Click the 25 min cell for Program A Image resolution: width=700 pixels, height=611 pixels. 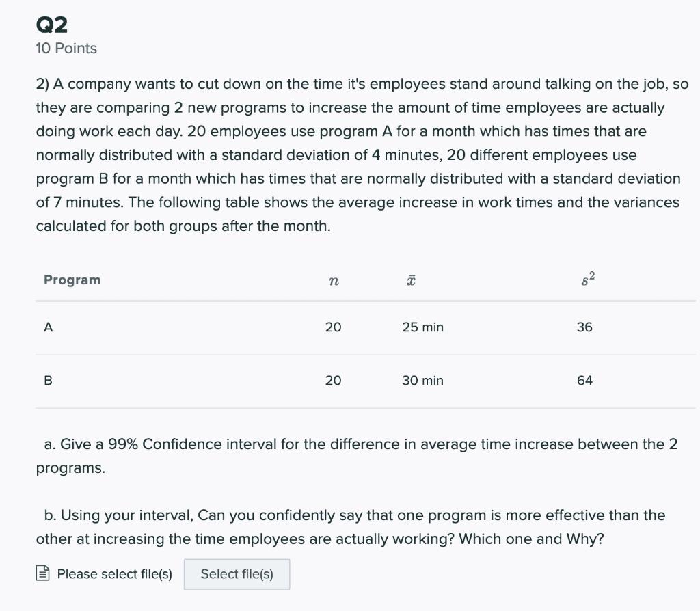point(422,327)
